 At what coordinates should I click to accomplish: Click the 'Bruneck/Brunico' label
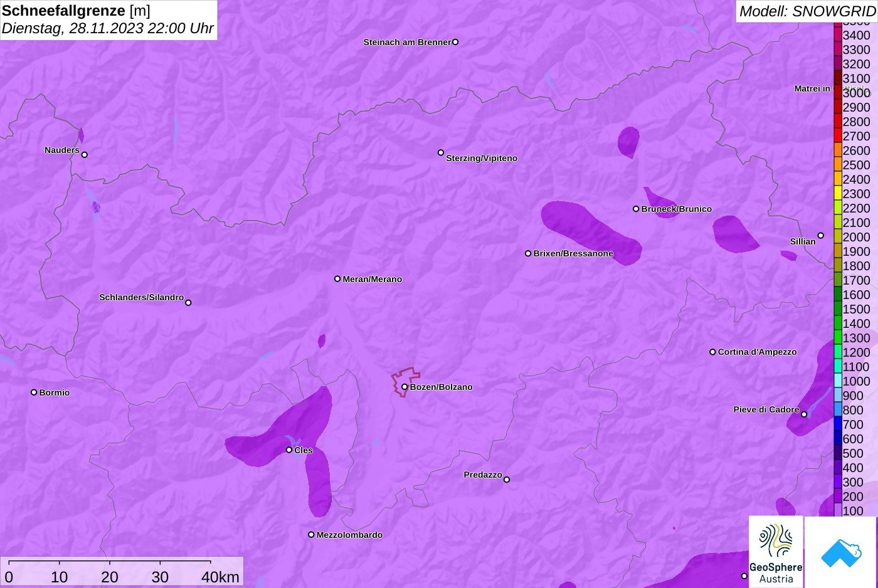(677, 209)
